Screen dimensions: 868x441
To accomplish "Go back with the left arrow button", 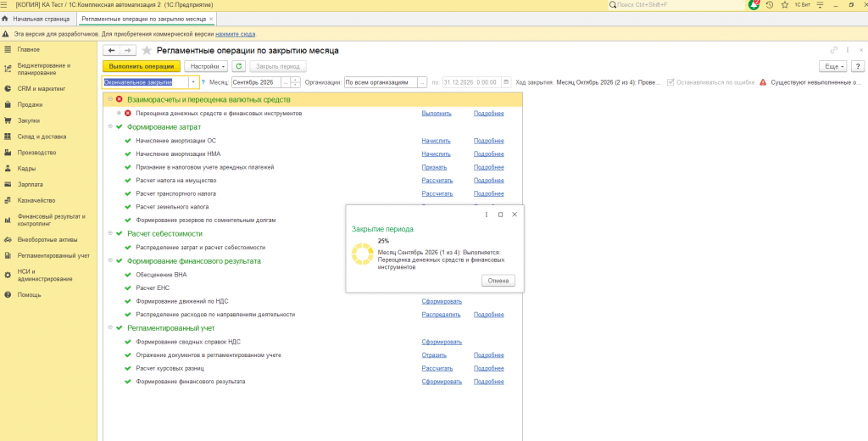I will coord(111,50).
